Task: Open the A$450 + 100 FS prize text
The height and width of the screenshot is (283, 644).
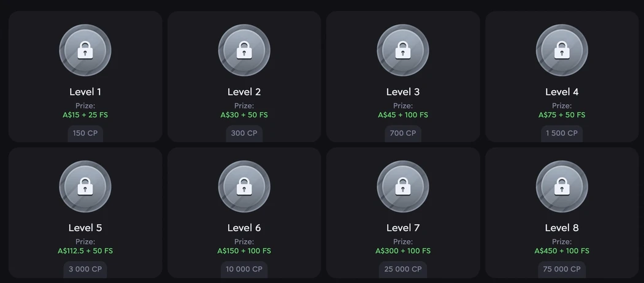Action: (x=562, y=251)
